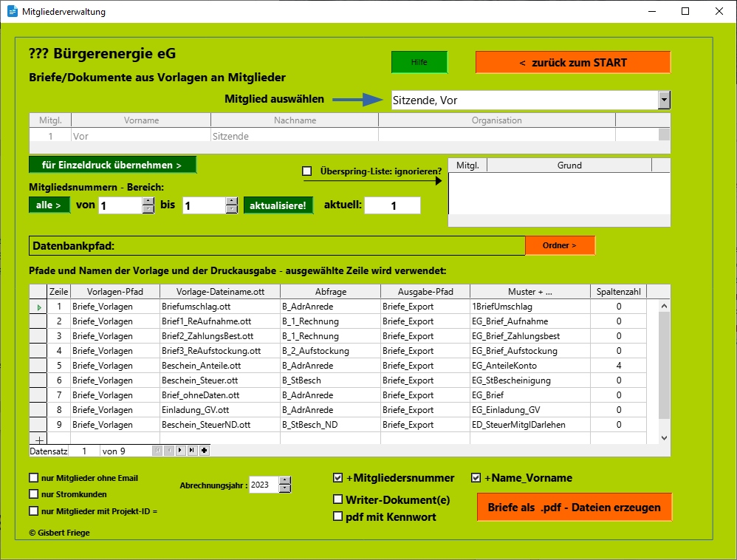
Task: Click the 'Sitzende, Vor' member combo box text
Action: 525,100
